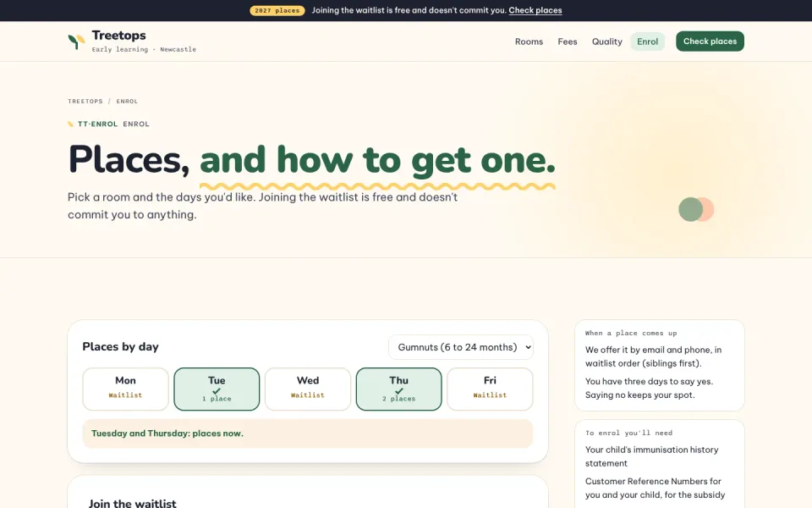Click the Thursday checkmark icon
The height and width of the screenshot is (508, 812).
click(398, 391)
